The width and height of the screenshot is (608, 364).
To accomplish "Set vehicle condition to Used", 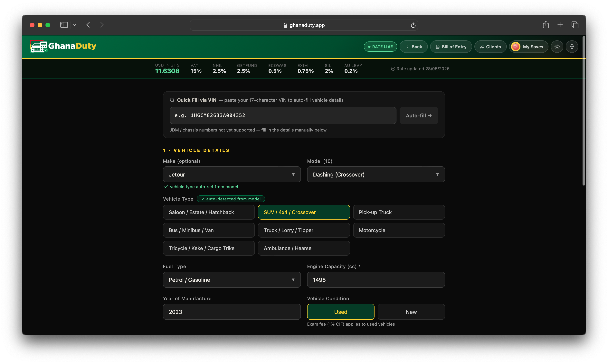I will [x=341, y=312].
